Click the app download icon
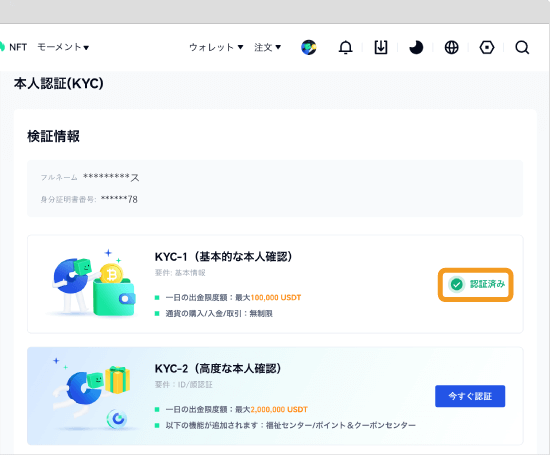The width and height of the screenshot is (550, 455). pyautogui.click(x=381, y=47)
